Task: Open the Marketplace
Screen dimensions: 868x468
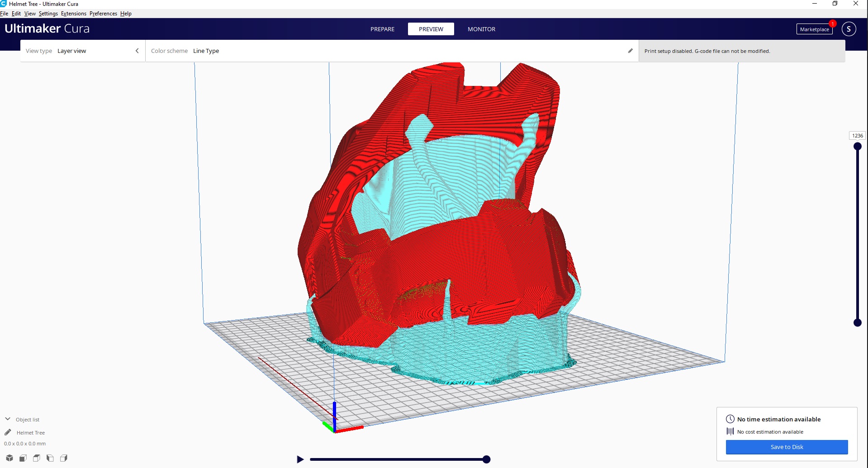Action: 814,29
